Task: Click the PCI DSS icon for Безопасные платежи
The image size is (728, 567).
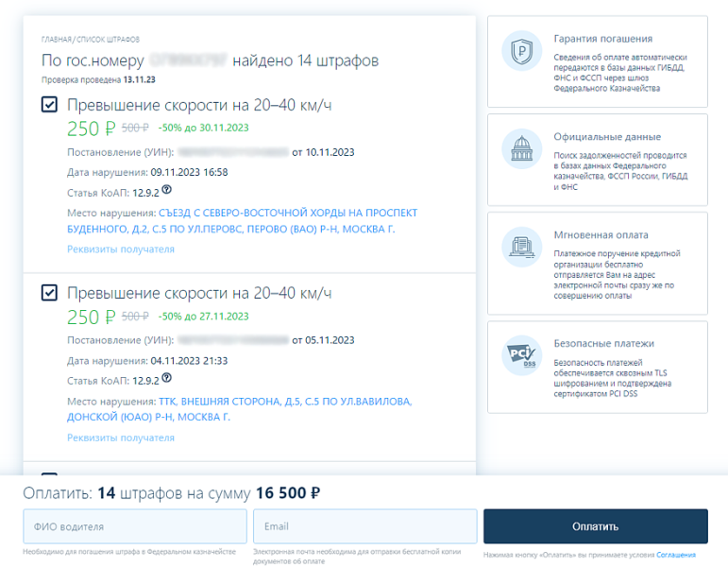Action: [x=522, y=355]
